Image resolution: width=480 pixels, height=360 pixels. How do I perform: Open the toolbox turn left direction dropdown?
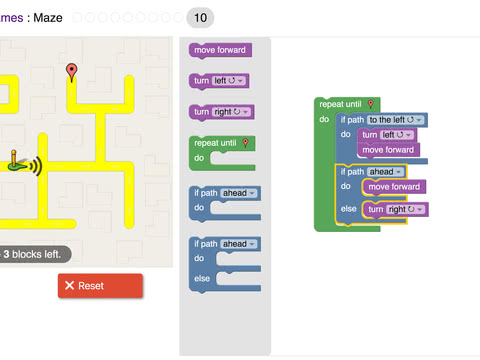click(229, 81)
